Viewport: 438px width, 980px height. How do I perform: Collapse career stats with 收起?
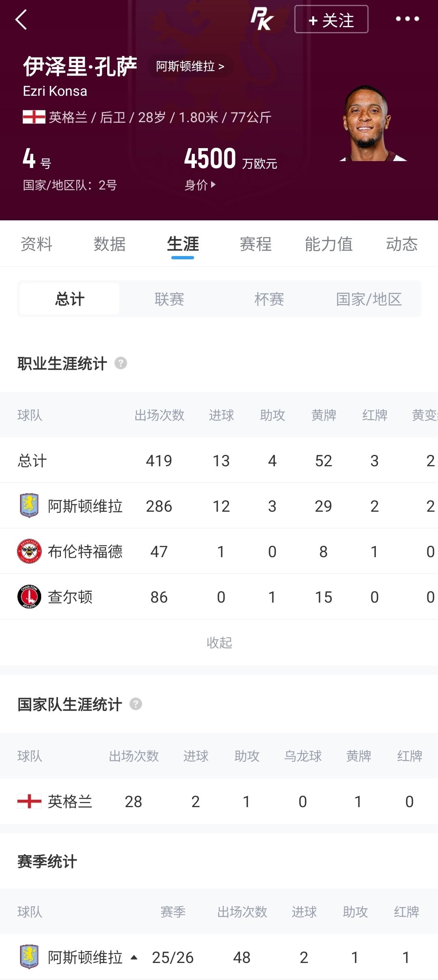(219, 642)
